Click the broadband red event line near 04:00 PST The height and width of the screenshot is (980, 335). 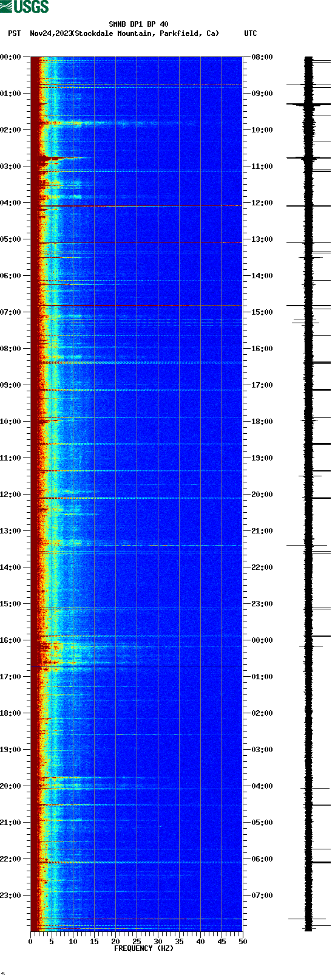[137, 206]
